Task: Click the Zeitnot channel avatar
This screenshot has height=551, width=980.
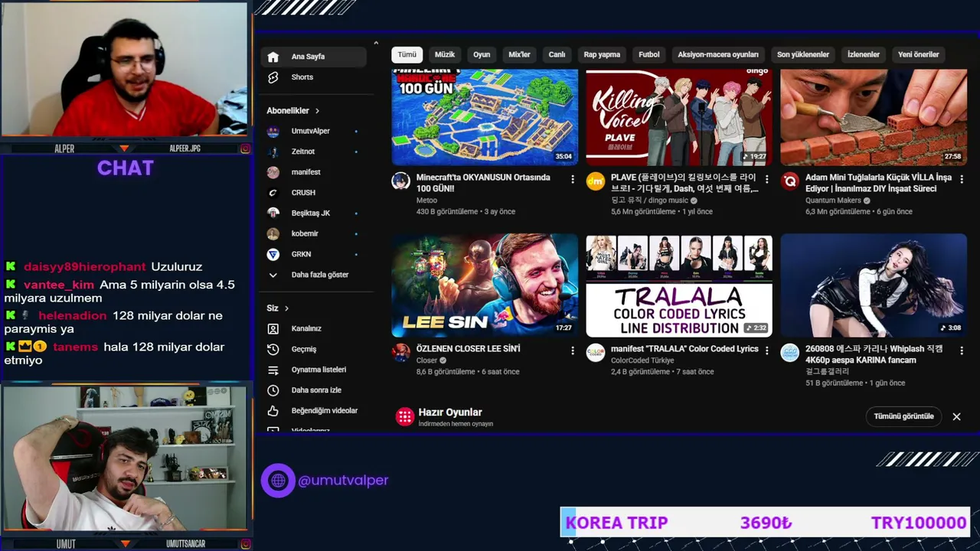Action: (x=273, y=152)
